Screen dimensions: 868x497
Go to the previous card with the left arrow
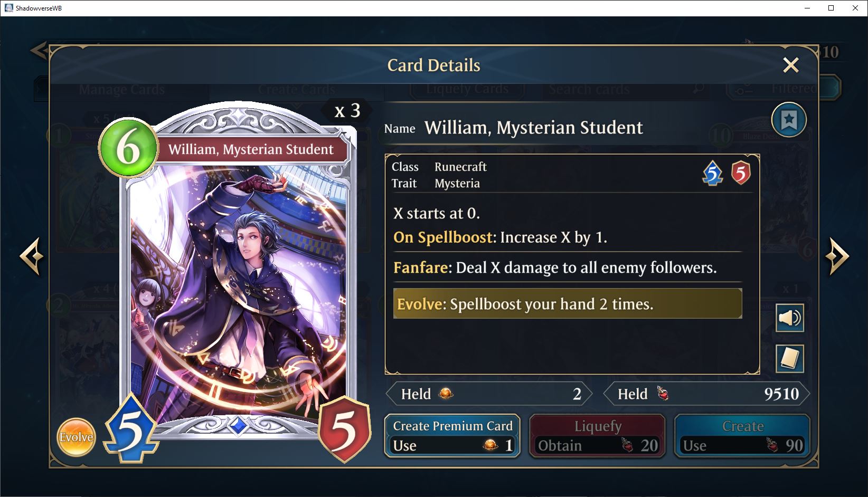[31, 256]
